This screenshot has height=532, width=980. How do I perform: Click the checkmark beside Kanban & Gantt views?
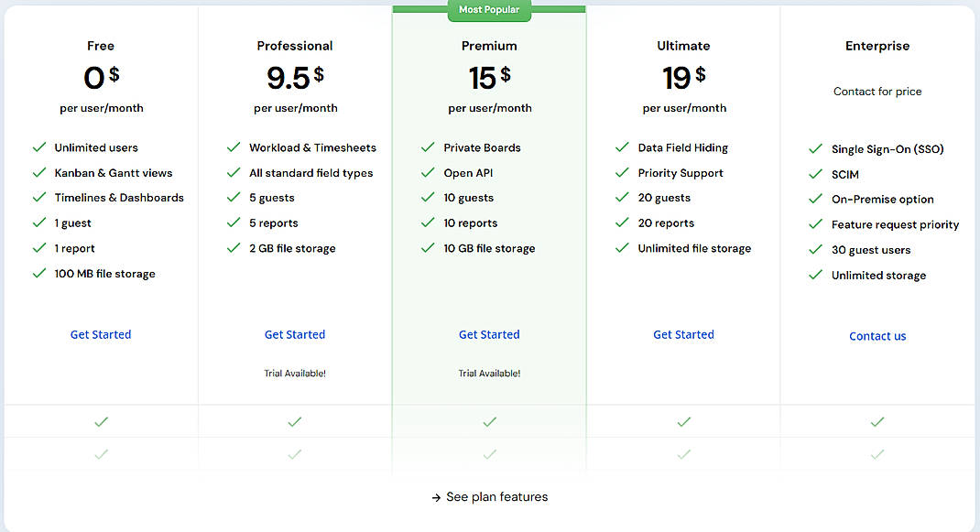(x=39, y=172)
